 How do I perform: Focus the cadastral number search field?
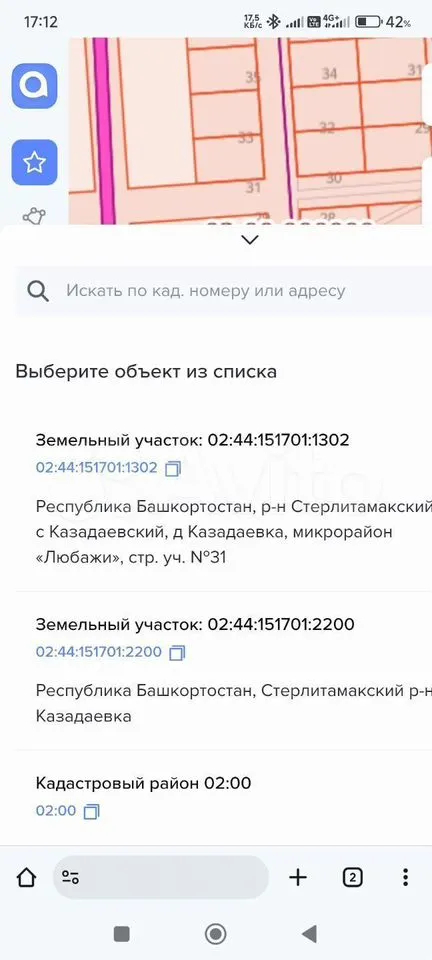point(223,291)
